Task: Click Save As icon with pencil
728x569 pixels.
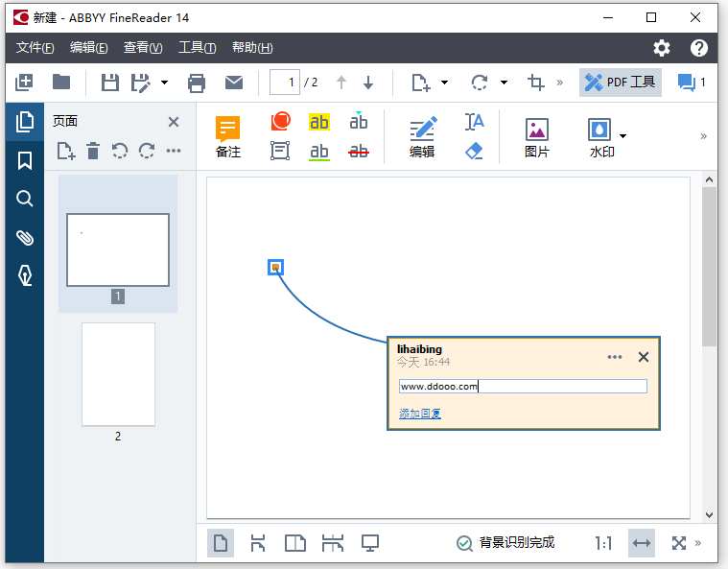Action: pos(141,83)
